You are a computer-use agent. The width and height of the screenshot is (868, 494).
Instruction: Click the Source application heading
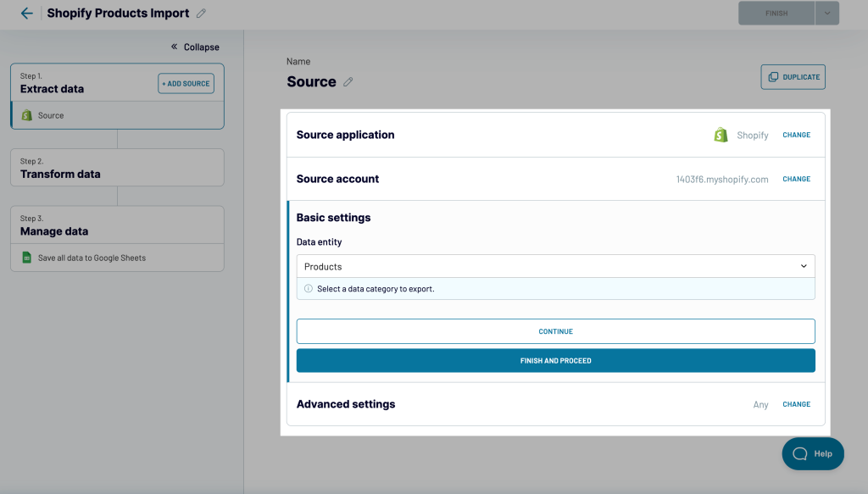point(346,135)
